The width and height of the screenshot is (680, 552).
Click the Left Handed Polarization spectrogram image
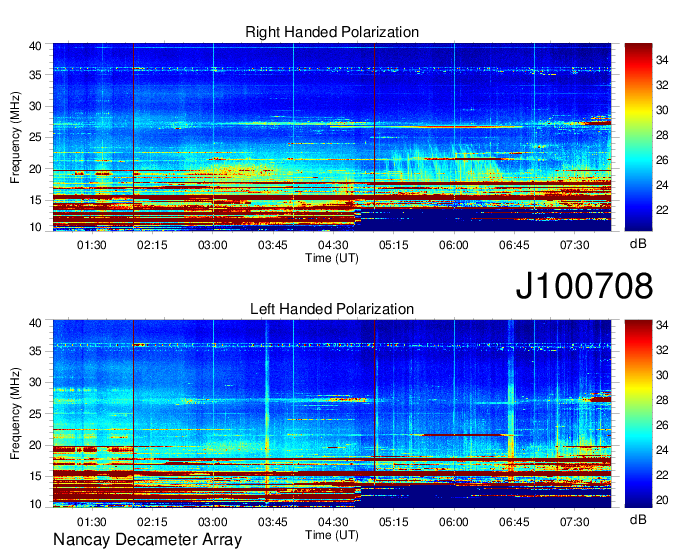click(332, 414)
